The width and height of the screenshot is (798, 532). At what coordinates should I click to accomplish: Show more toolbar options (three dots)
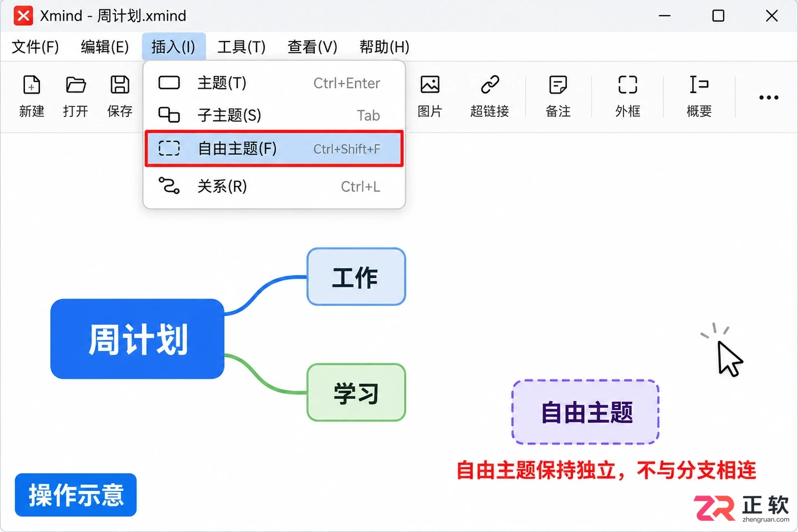pyautogui.click(x=769, y=98)
